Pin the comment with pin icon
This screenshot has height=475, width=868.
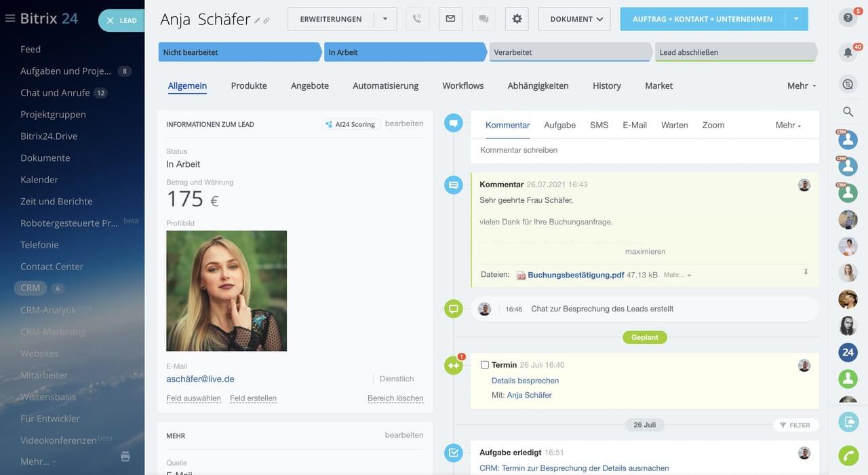806,272
